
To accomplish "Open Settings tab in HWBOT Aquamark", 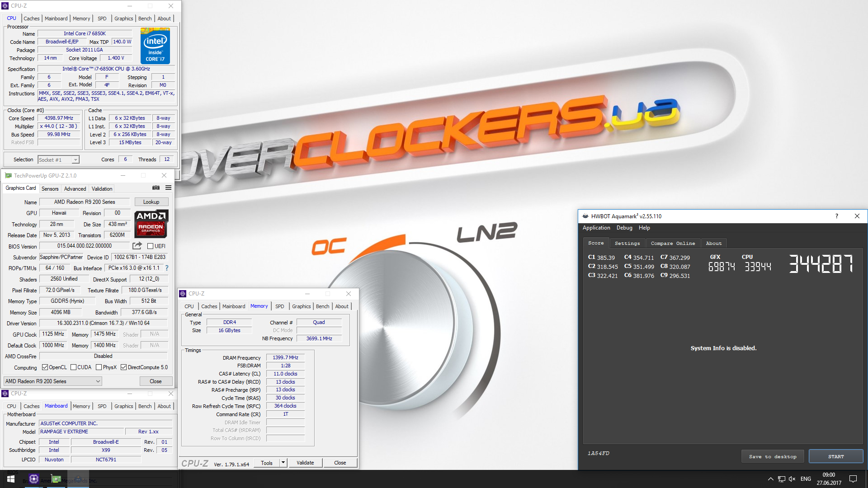I will coord(627,243).
